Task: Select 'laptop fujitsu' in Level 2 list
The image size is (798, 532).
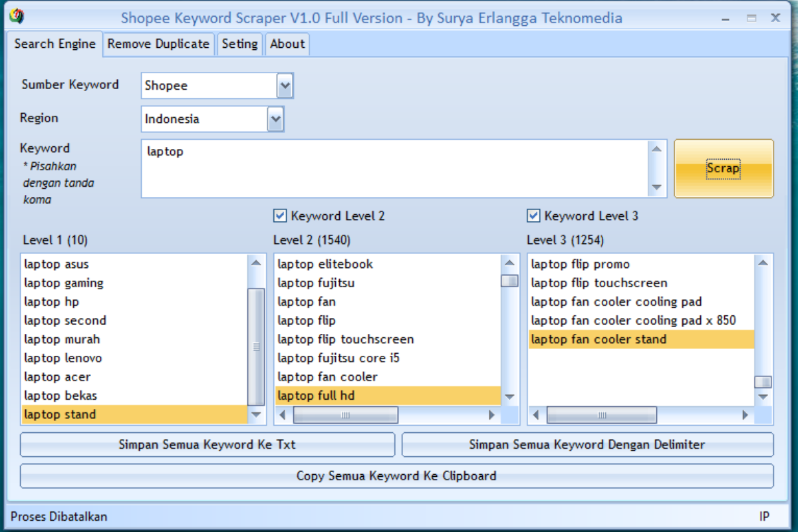Action: tap(388, 283)
